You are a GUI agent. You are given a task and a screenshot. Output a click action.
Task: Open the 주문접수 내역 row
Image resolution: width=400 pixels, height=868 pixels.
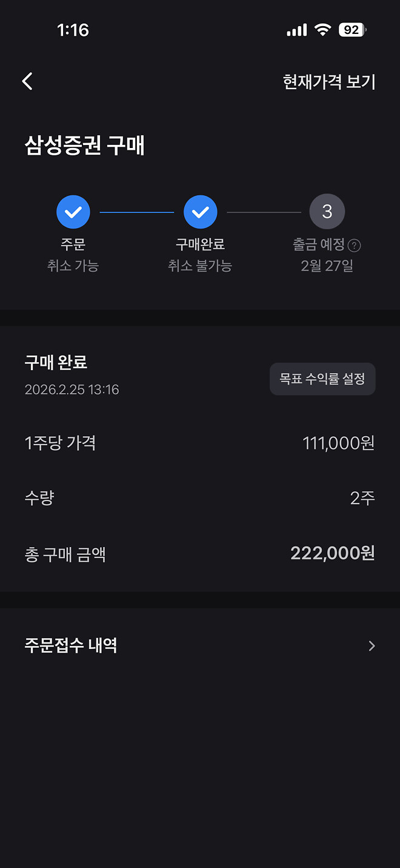point(71,646)
